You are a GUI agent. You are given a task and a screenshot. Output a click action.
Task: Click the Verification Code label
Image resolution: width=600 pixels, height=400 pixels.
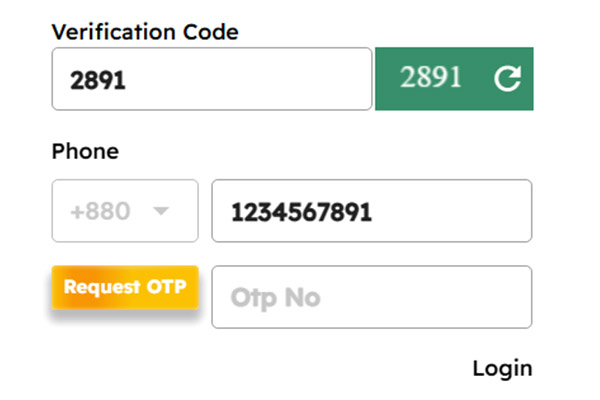[145, 31]
